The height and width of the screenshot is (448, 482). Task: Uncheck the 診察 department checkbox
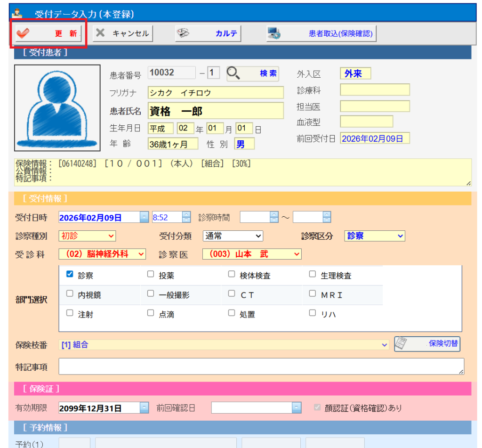pyautogui.click(x=70, y=274)
